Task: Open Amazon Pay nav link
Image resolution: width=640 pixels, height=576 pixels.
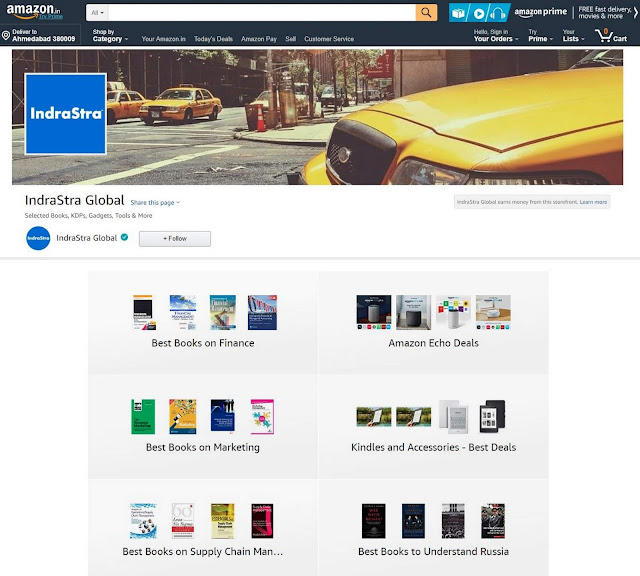Action: (259, 39)
